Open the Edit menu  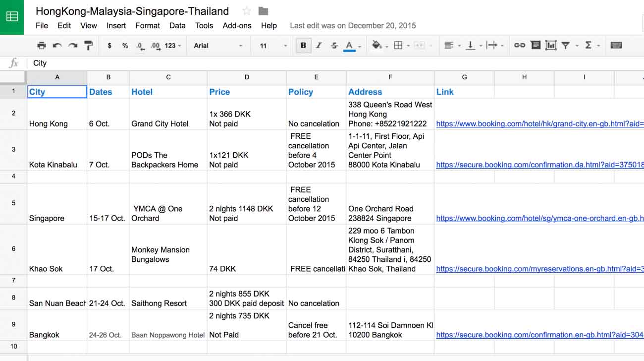tap(64, 26)
